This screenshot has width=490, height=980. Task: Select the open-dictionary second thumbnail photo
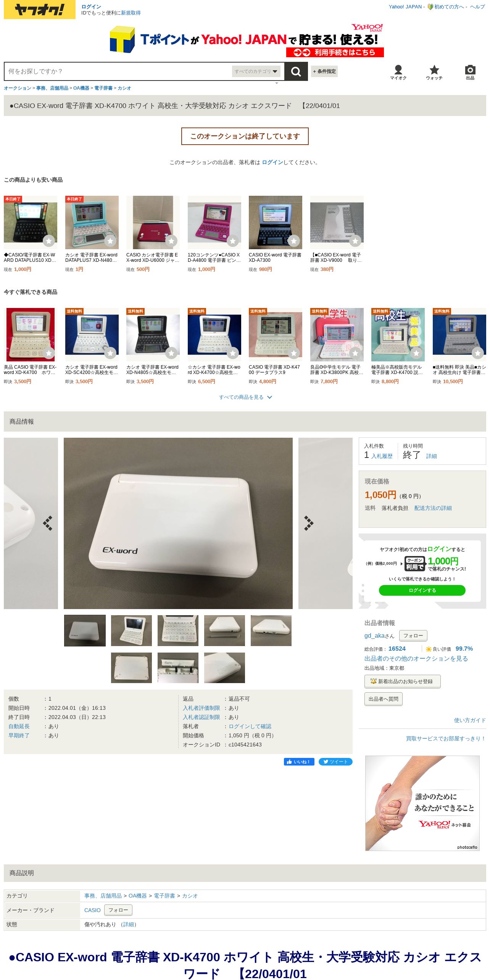pyautogui.click(x=131, y=630)
